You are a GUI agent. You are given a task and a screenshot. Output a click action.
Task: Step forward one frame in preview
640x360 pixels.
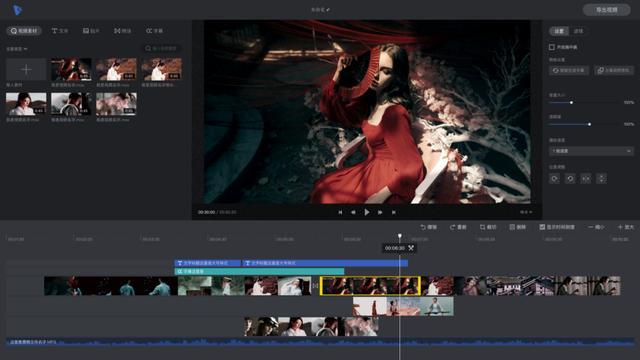tap(380, 212)
